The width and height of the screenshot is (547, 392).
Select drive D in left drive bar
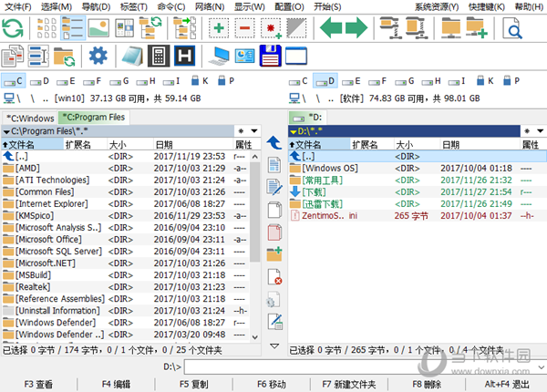tap(39, 81)
